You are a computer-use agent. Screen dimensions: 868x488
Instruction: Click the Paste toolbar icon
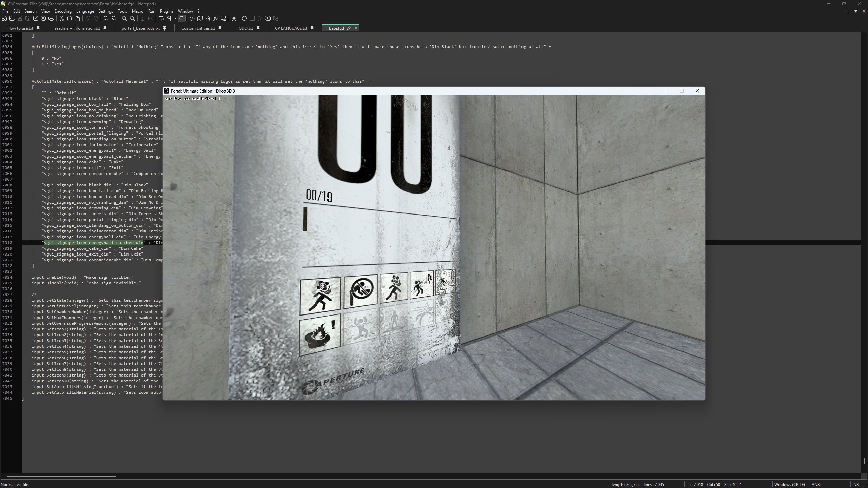(77, 18)
